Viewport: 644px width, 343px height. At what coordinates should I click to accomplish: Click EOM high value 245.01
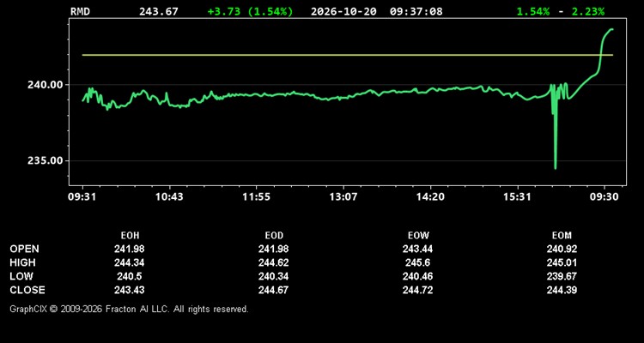562,262
